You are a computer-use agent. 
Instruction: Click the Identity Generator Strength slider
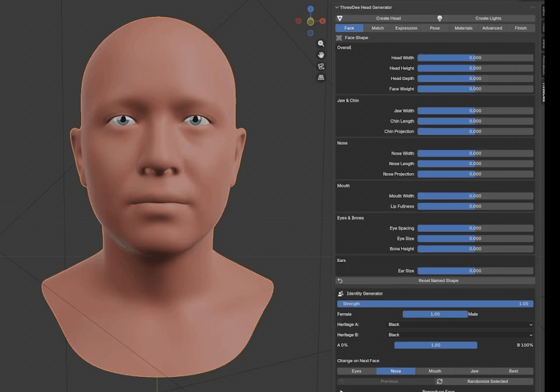(x=435, y=304)
